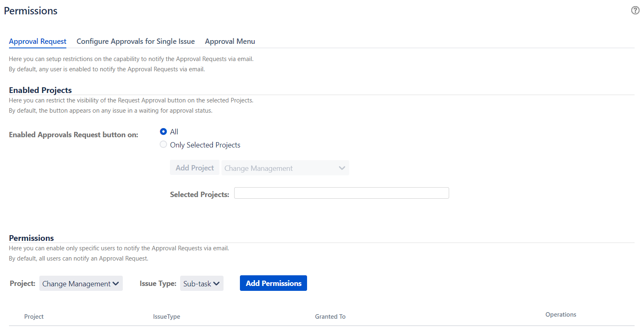Go to the Approval Menu tab

click(230, 41)
